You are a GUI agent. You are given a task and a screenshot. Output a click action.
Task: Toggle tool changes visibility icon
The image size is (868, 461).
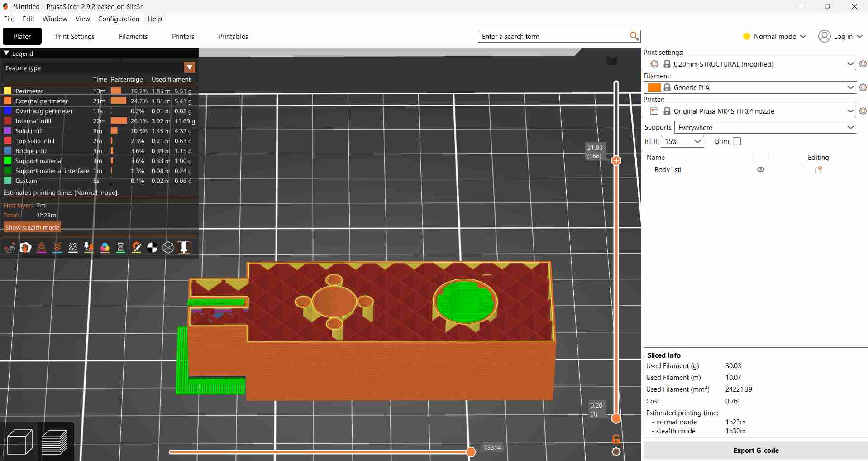[x=89, y=247]
